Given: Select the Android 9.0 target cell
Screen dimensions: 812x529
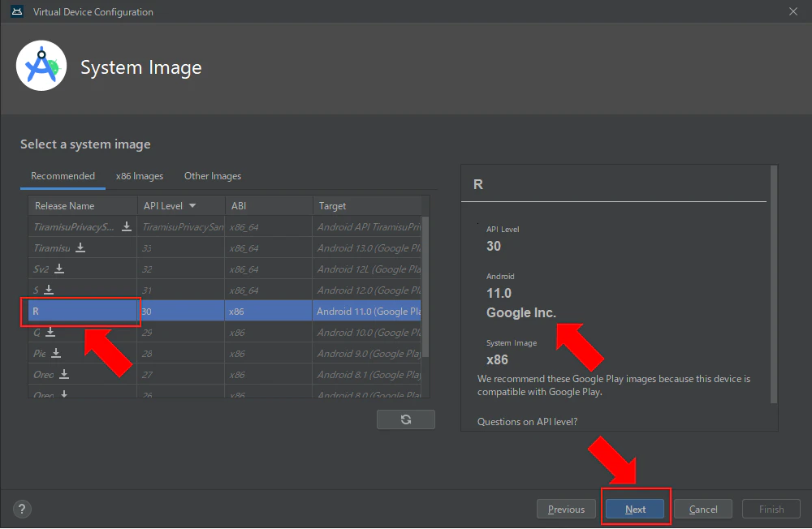Looking at the screenshot, I should coord(367,354).
